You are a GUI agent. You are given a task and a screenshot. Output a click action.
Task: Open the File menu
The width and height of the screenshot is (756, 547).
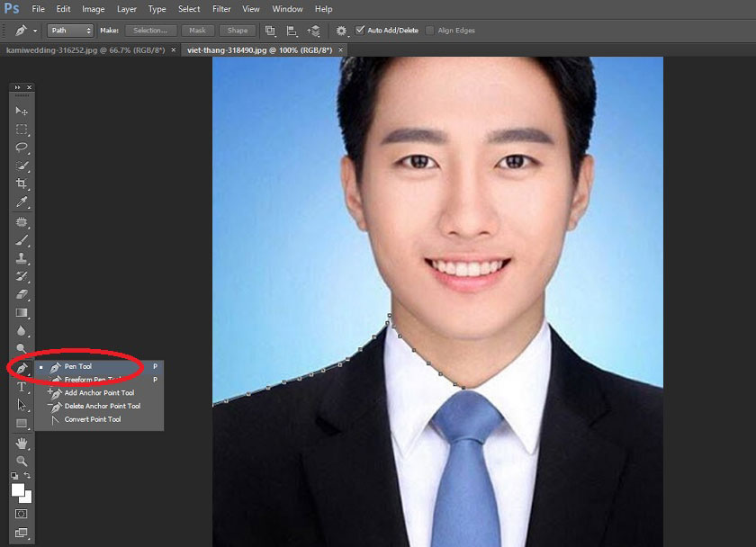coord(38,9)
